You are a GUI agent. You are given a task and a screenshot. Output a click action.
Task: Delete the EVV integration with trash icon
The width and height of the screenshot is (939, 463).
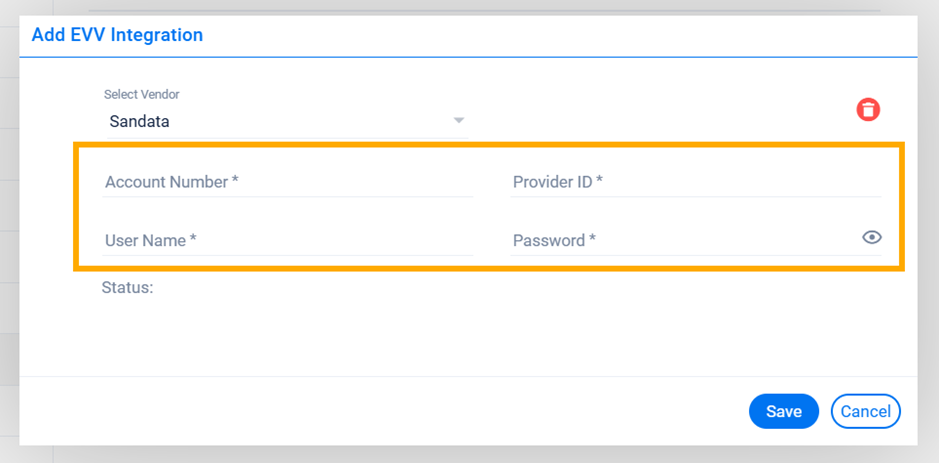pyautogui.click(x=868, y=110)
